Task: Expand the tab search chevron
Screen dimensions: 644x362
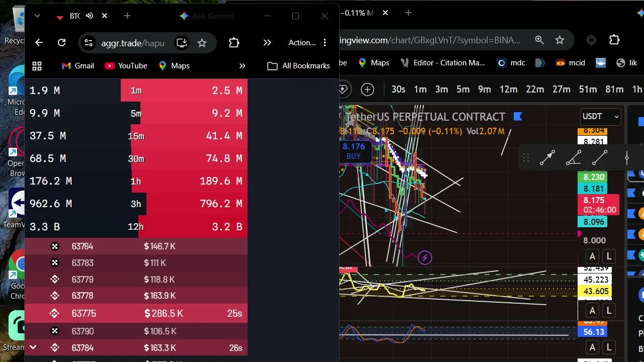Action: coord(37,16)
